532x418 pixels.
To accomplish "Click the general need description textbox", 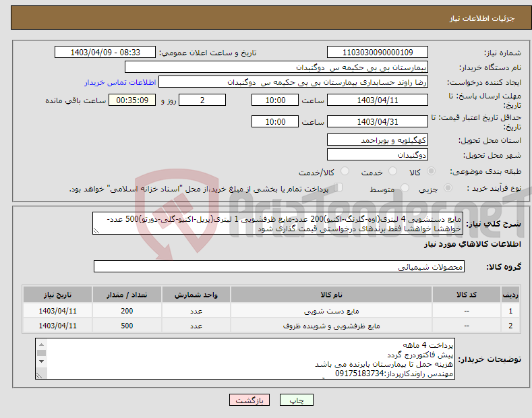I will (x=278, y=223).
